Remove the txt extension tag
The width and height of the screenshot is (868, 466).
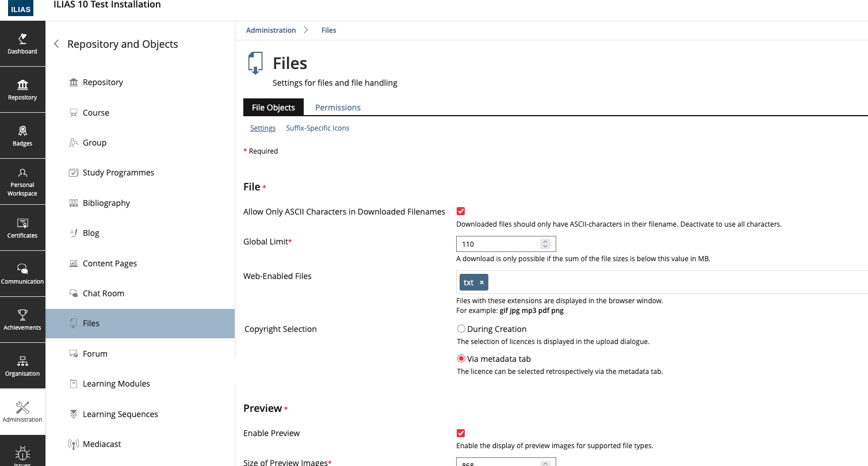pos(481,282)
